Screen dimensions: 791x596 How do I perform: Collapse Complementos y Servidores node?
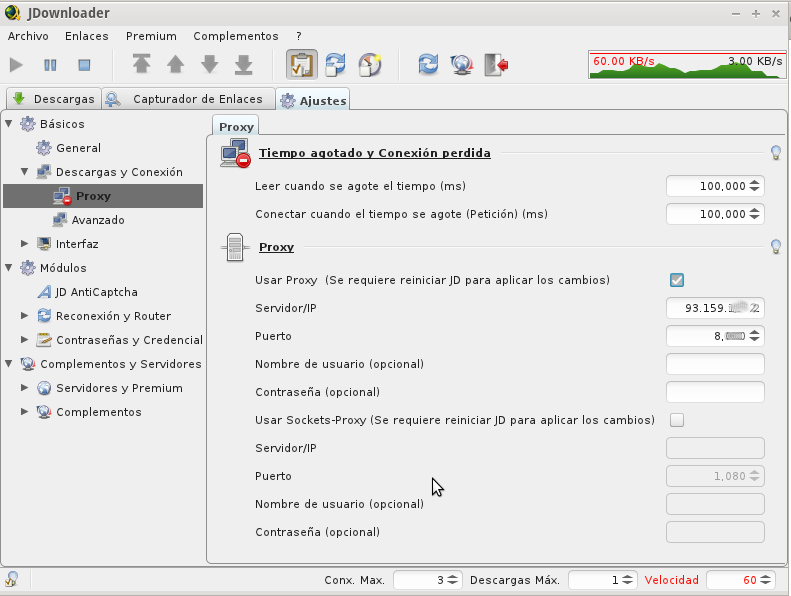tap(9, 363)
